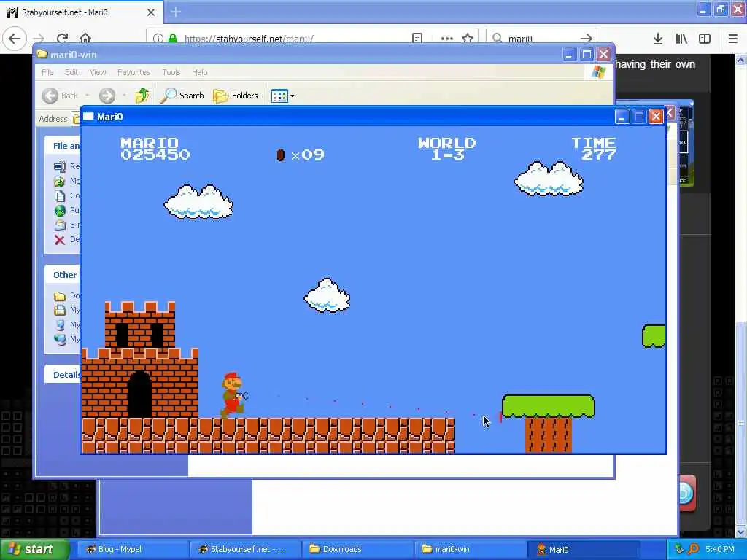747x560 pixels.
Task: Bookmark this page with the star
Action: pos(468,38)
